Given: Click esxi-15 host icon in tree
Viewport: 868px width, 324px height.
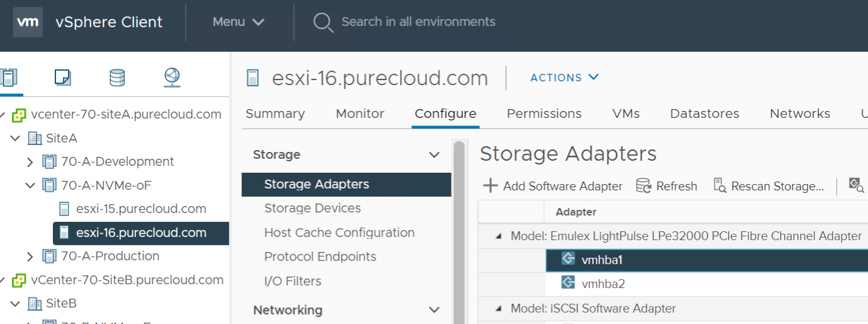Looking at the screenshot, I should pyautogui.click(x=64, y=209).
